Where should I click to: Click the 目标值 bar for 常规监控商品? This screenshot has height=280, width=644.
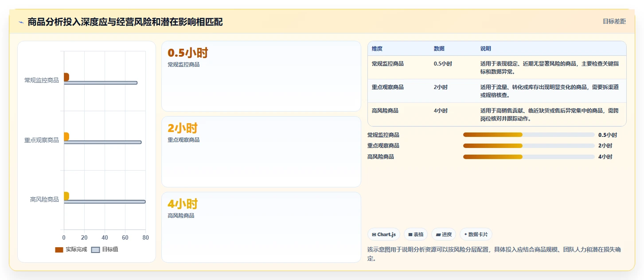point(101,83)
